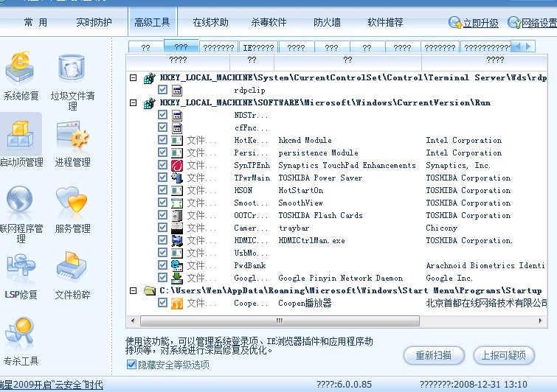Click the rdpclip entry file icon
The width and height of the screenshot is (557, 392).
[x=177, y=91]
